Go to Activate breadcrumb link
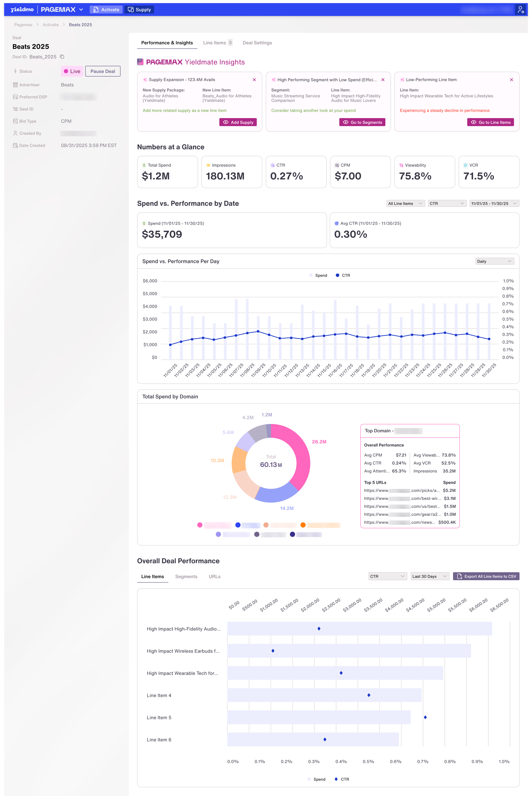The image size is (532, 796). pos(51,25)
